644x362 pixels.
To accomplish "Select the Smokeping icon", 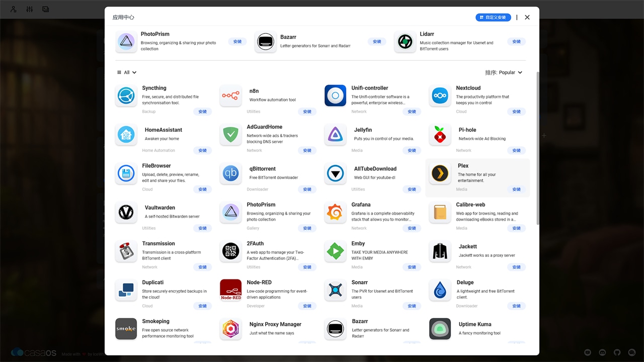I will click(126, 329).
